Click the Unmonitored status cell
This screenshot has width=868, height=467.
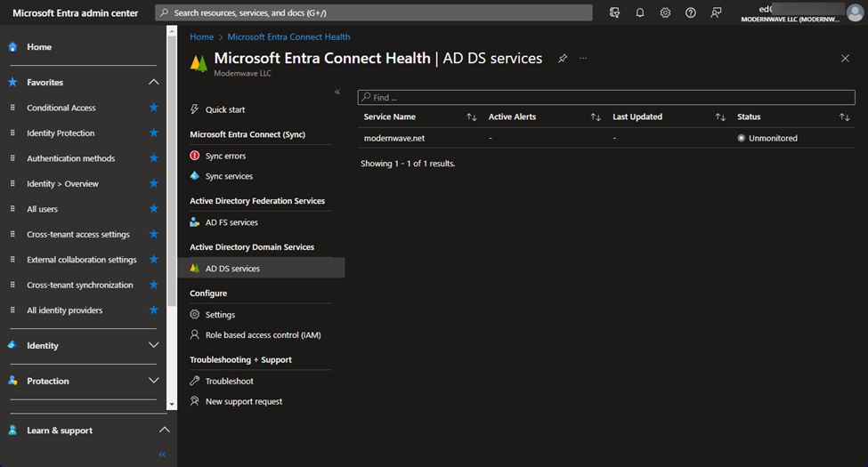pyautogui.click(x=767, y=138)
